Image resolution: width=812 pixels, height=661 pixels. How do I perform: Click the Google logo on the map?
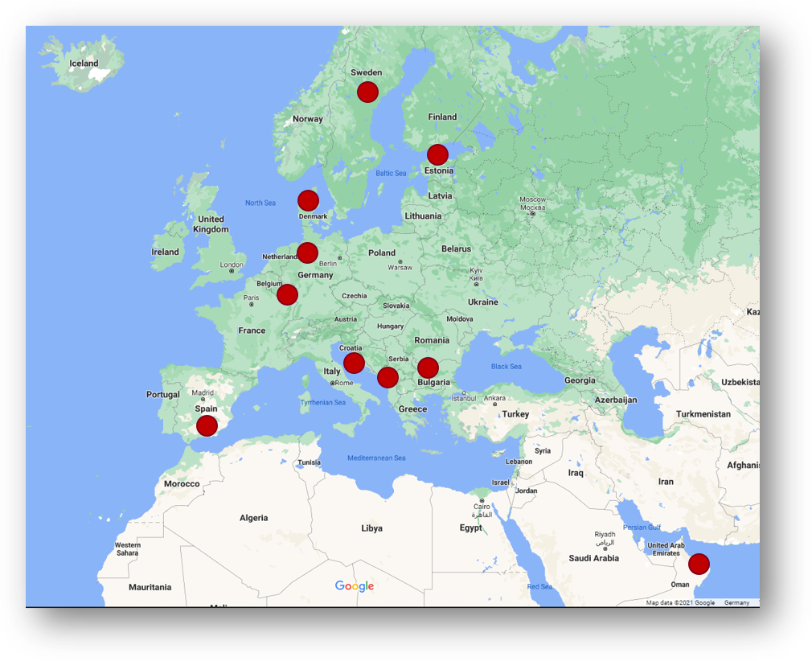[x=355, y=586]
